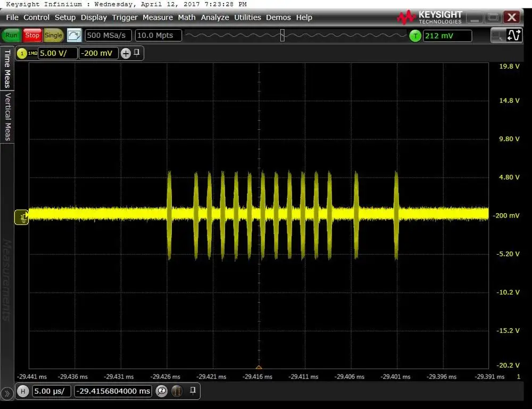The image size is (532, 409).
Task: Click the 19.8 V axis label
Action: [509, 66]
